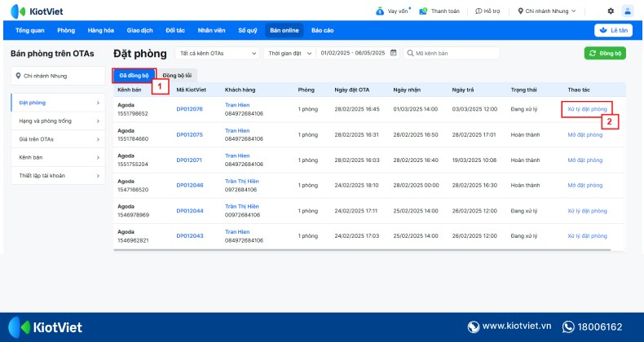The width and height of the screenshot is (644, 342).
Task: Open the Đối tác menu
Action: [x=175, y=30]
